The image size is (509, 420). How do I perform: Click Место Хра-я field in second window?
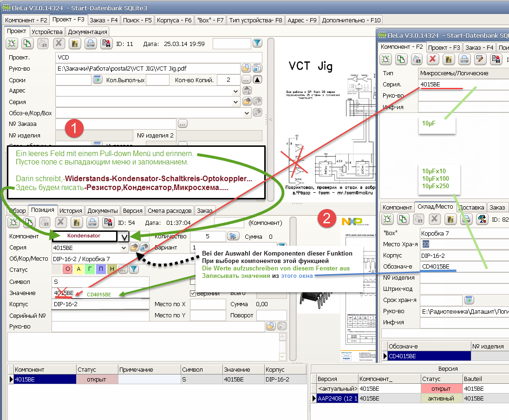coord(464,244)
